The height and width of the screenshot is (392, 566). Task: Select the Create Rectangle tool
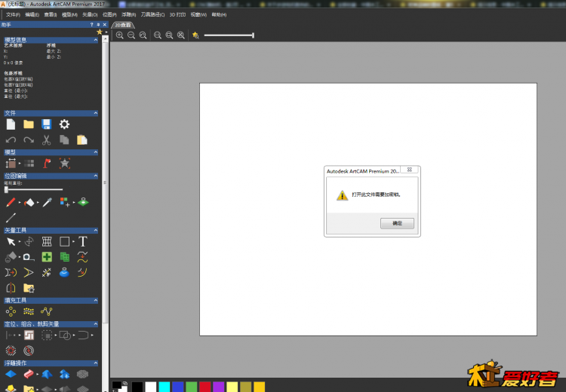[x=64, y=242]
